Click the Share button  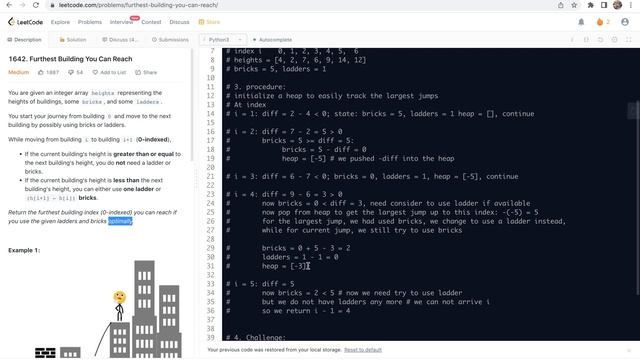pos(146,72)
